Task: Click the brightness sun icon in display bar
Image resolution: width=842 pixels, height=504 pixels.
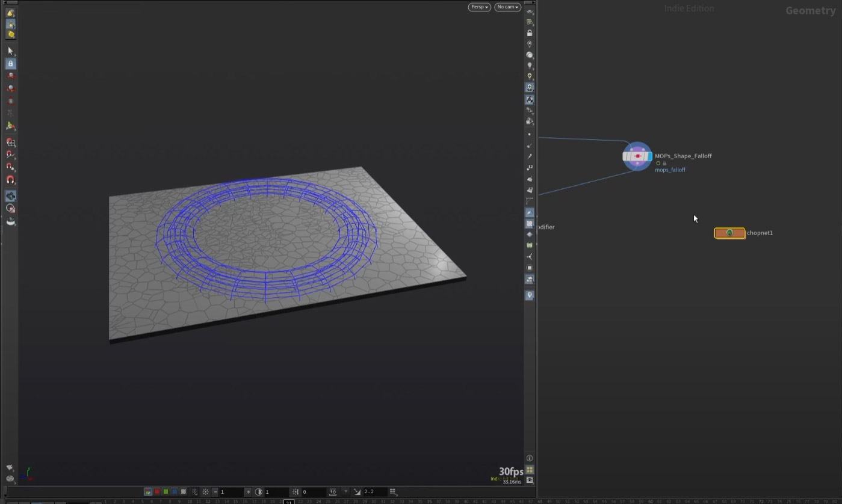Action: pyautogui.click(x=205, y=491)
